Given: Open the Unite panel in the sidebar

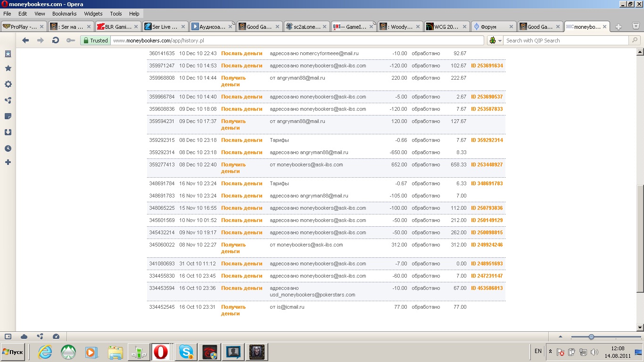Looking at the screenshot, I should 8,100.
